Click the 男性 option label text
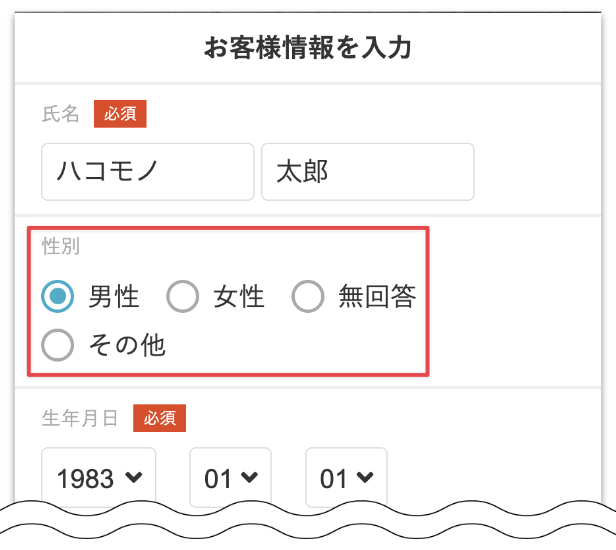 (x=114, y=296)
